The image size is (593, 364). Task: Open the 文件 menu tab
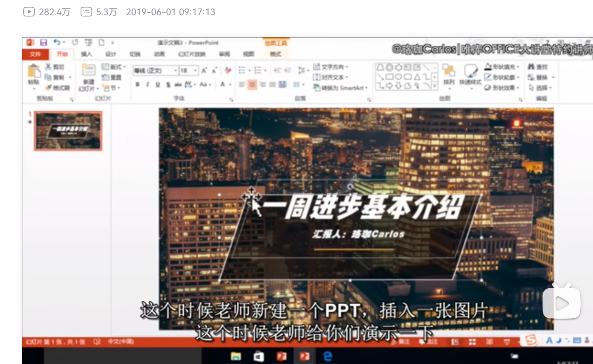point(36,54)
